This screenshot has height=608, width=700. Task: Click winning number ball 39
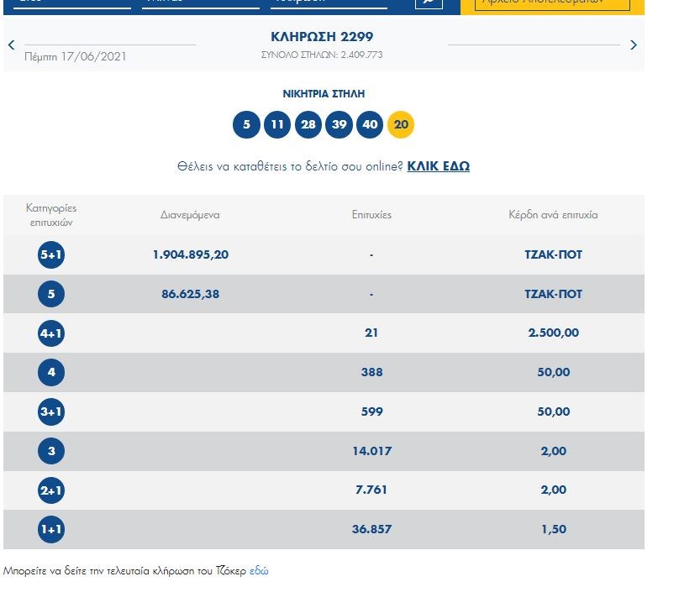(x=339, y=125)
